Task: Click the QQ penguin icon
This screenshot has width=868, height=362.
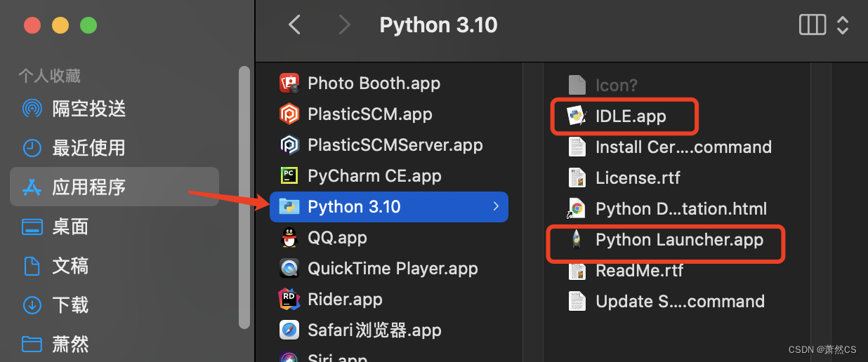Action: pyautogui.click(x=289, y=238)
